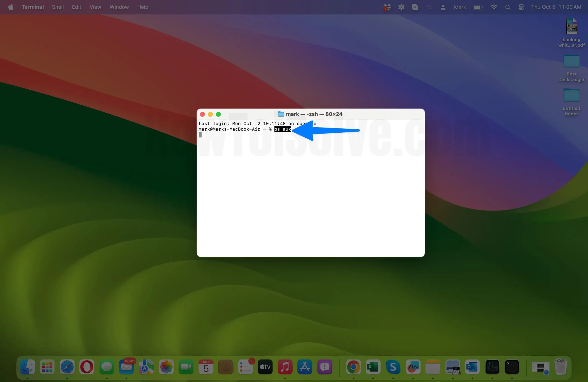Open the Terminal application menu
Image resolution: width=588 pixels, height=382 pixels.
click(x=32, y=7)
